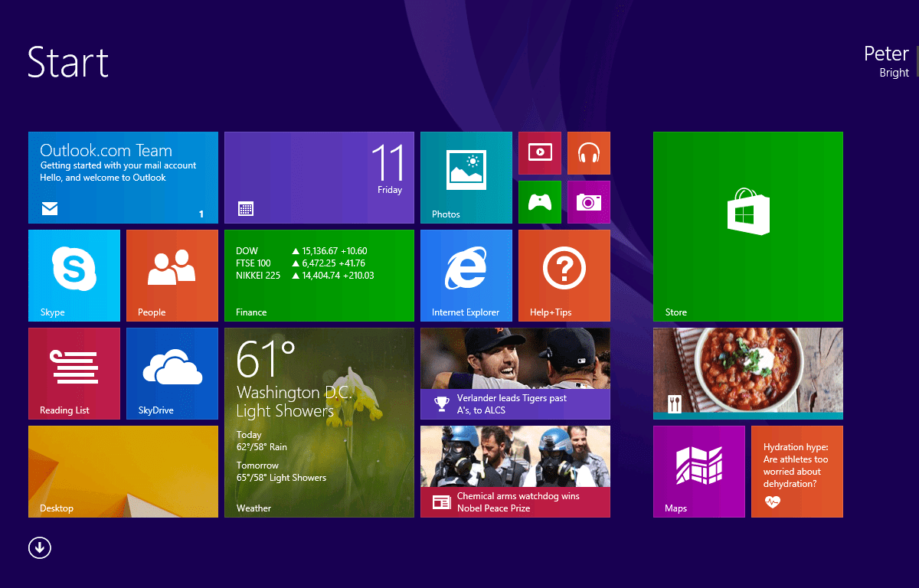The height and width of the screenshot is (588, 919).
Task: Open the Weather tile for Washington D.C.
Action: point(319,423)
